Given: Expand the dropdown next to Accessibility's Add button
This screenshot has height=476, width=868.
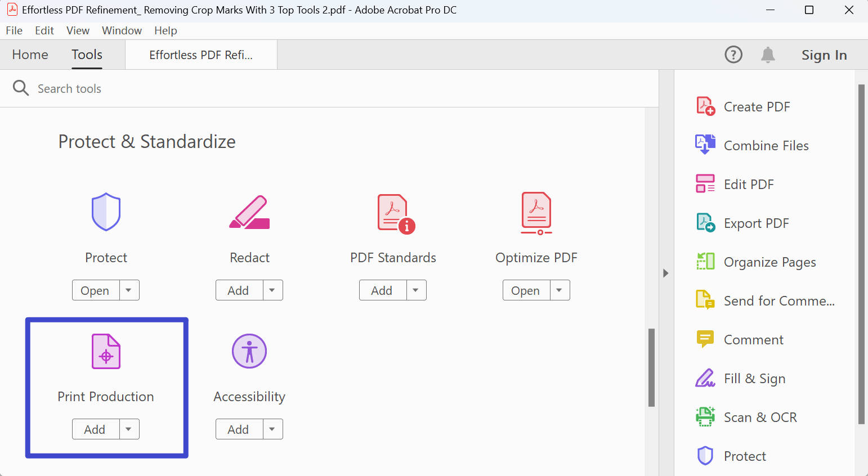Looking at the screenshot, I should (x=272, y=429).
